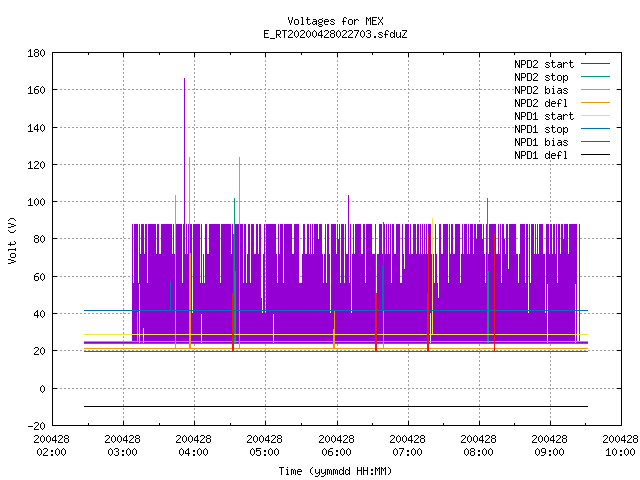Click the 09:00 time tick label
Image resolution: width=640 pixels, height=480 pixels.
tap(549, 452)
